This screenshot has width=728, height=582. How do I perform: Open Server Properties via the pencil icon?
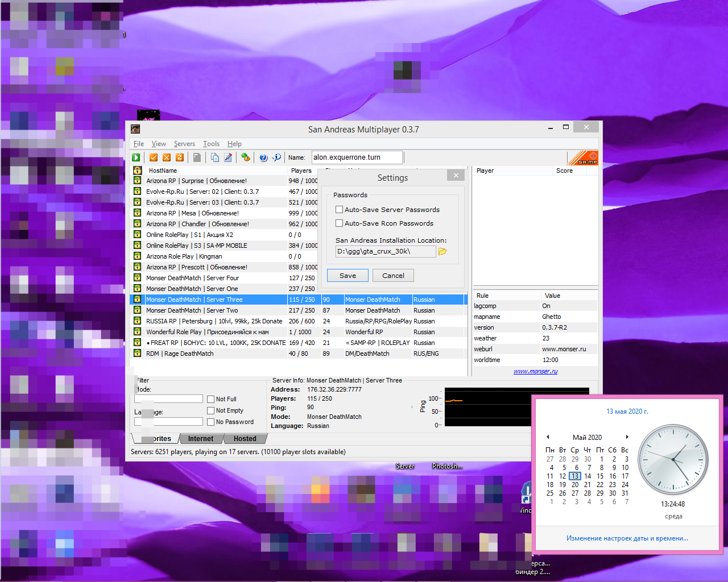point(228,157)
